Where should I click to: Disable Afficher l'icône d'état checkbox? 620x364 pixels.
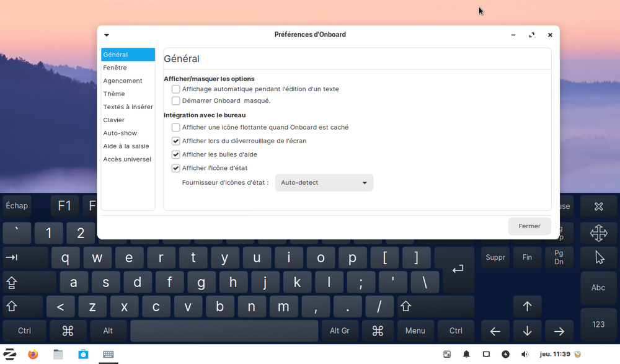(176, 168)
